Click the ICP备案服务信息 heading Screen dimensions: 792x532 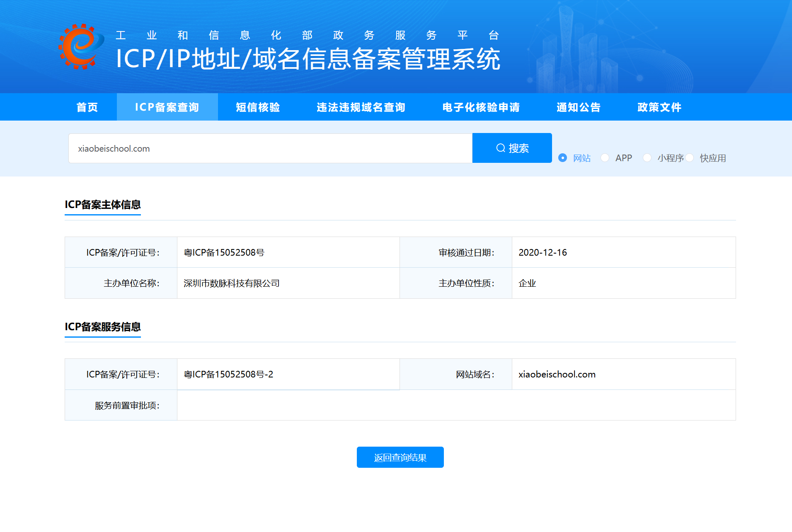(x=103, y=327)
